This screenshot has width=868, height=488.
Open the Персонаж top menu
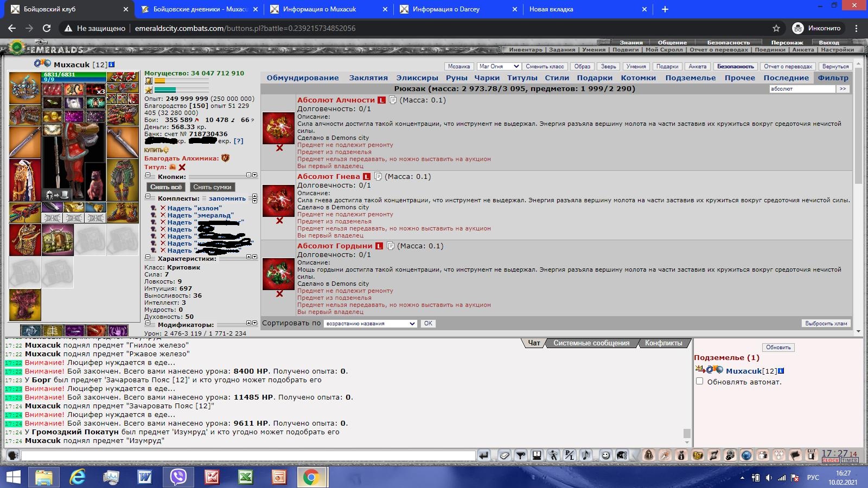[787, 42]
